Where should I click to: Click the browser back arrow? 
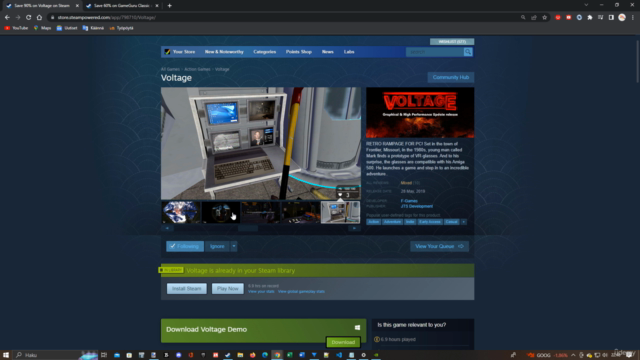point(7,18)
